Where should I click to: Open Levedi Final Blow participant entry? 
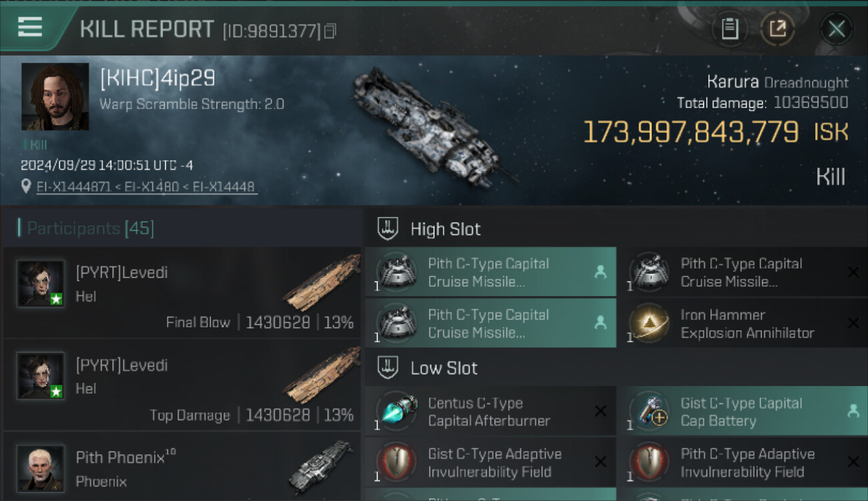click(180, 291)
